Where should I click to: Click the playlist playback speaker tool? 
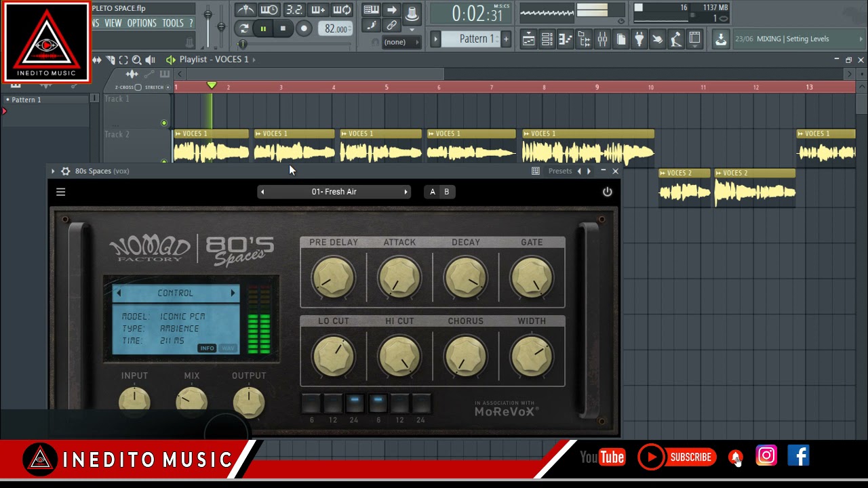151,60
